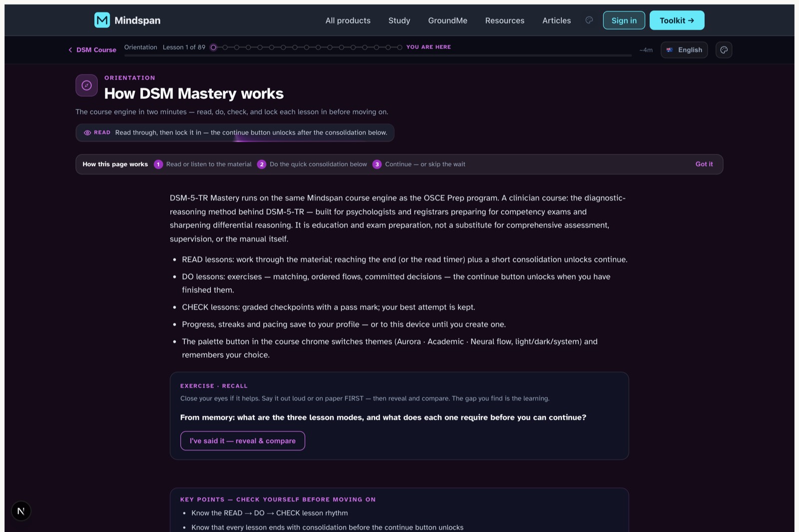Click the bullet about the palette button themes
Viewport: 799px width, 532px height.
coord(390,348)
